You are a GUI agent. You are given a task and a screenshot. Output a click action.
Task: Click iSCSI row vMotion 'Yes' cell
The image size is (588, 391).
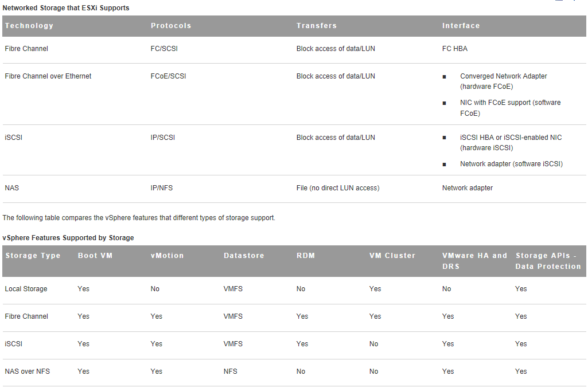click(x=157, y=344)
